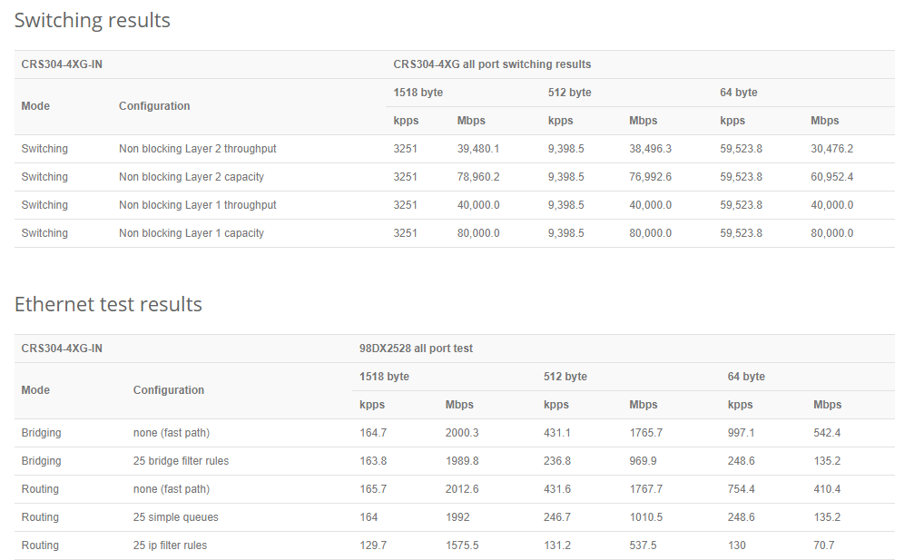Click the 39,480.1 Mbps value
The image size is (924, 560).
coord(478,149)
